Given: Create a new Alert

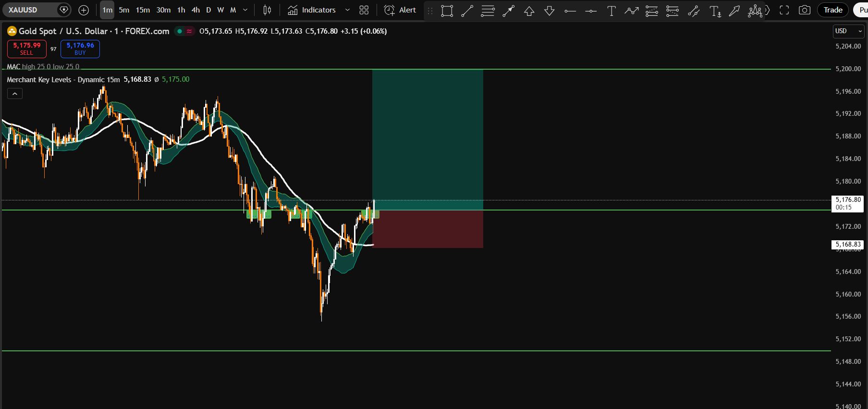Looking at the screenshot, I should pos(400,10).
